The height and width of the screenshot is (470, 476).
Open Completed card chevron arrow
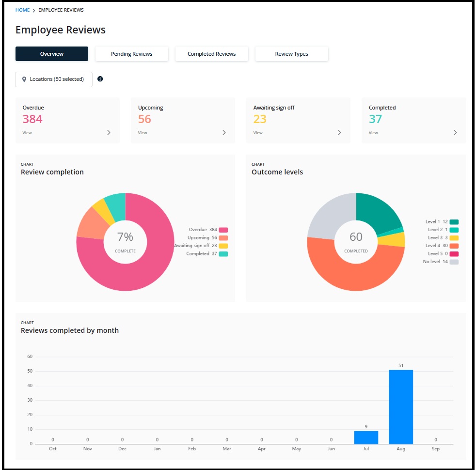pos(455,133)
